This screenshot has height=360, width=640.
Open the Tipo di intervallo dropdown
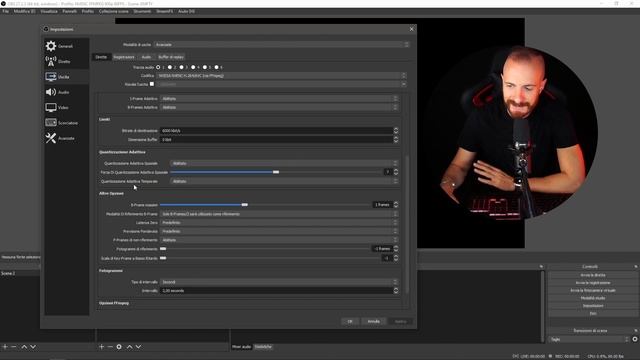pyautogui.click(x=279, y=282)
